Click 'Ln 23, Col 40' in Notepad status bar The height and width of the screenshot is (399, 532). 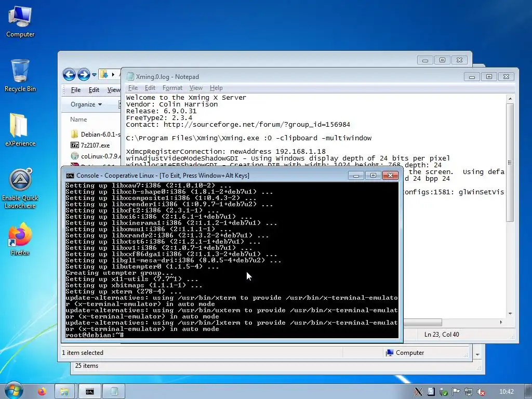442,335
